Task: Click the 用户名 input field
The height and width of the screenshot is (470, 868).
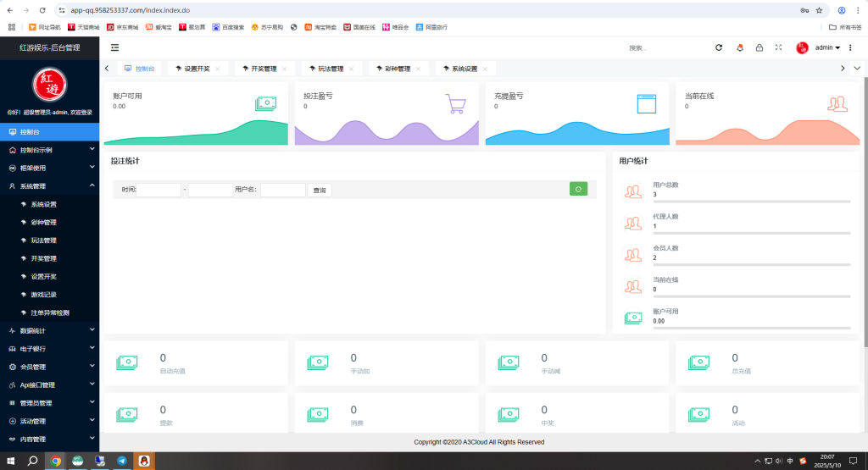Action: pos(283,190)
